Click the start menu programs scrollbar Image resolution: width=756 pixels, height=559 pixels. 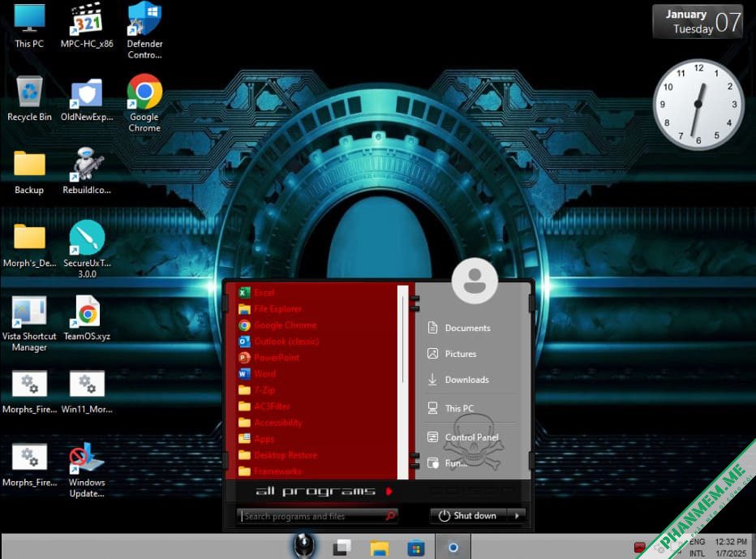402,382
